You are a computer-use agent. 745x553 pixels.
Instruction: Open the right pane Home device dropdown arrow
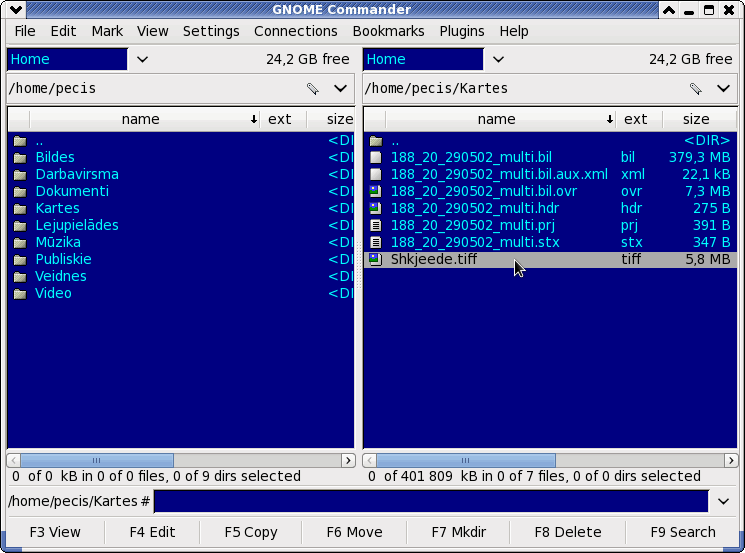(x=498, y=59)
